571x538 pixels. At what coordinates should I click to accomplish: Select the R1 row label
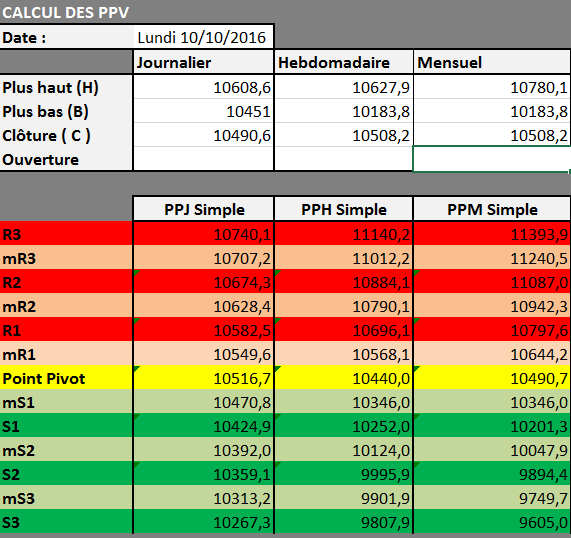pos(66,330)
